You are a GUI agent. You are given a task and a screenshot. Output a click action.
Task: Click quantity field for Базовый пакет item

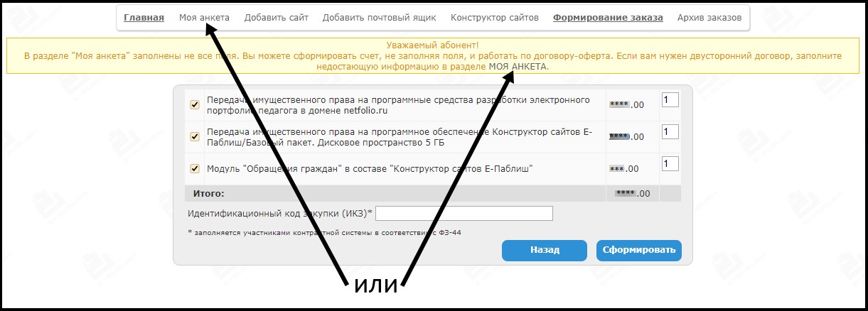(670, 132)
